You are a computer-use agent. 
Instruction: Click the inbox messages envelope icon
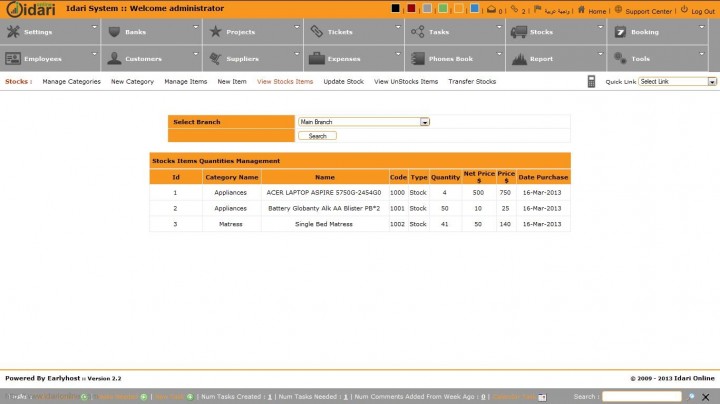(491, 9)
